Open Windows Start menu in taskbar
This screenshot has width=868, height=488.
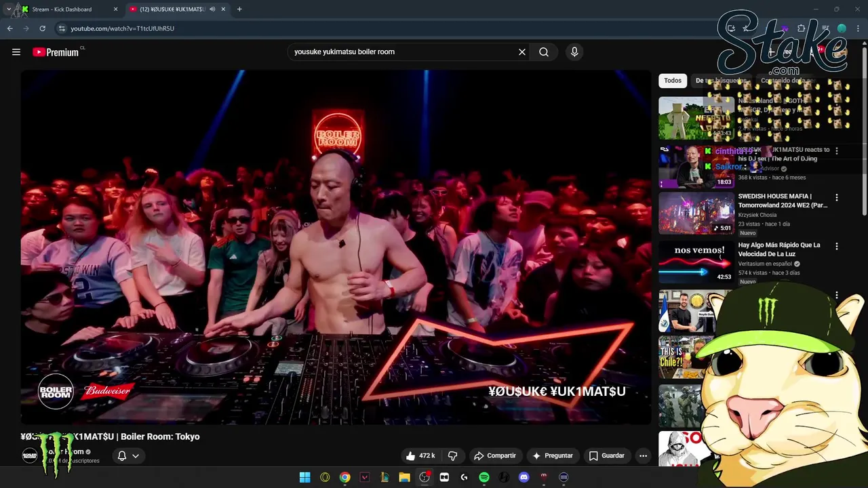coord(305,477)
